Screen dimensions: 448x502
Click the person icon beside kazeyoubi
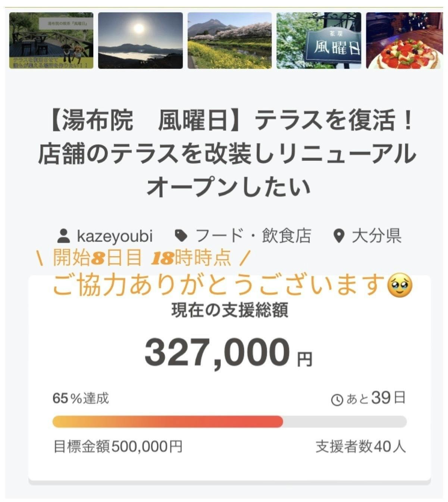coord(64,236)
